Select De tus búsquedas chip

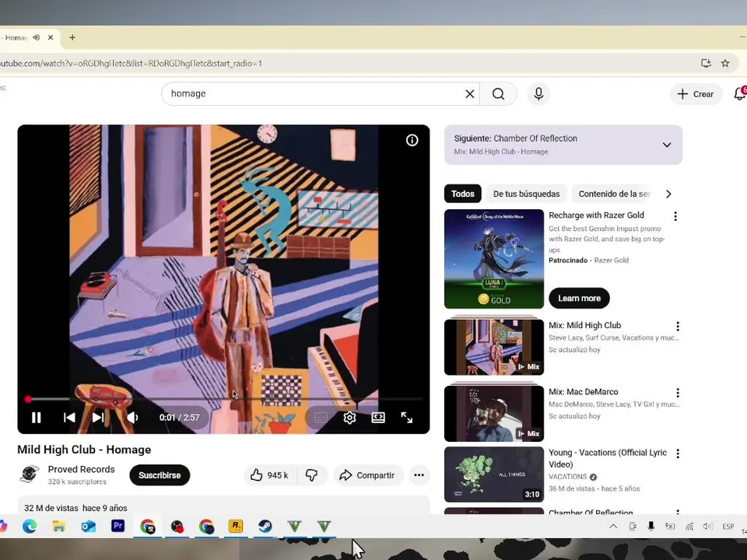click(527, 194)
